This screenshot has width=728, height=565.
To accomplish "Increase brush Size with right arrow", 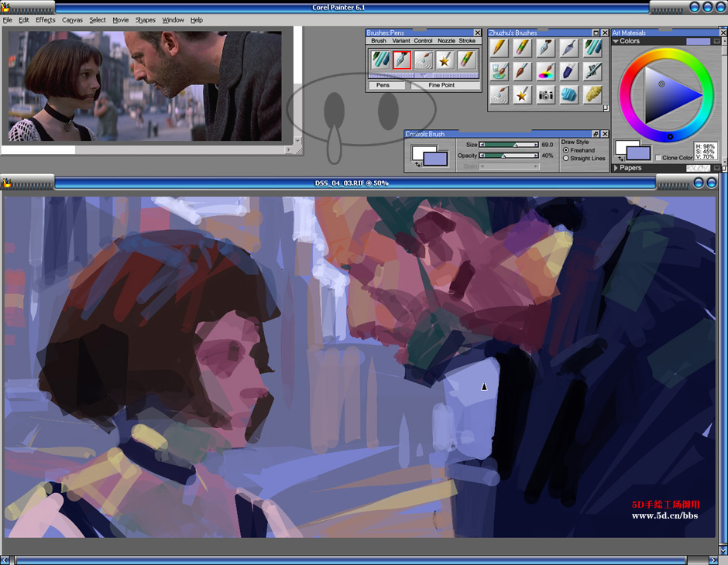I will tap(536, 145).
